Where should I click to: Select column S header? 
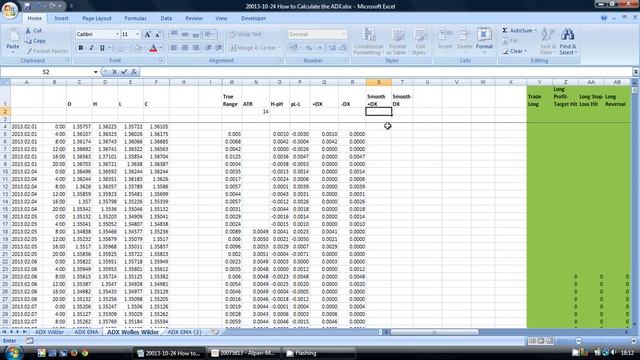[378, 82]
